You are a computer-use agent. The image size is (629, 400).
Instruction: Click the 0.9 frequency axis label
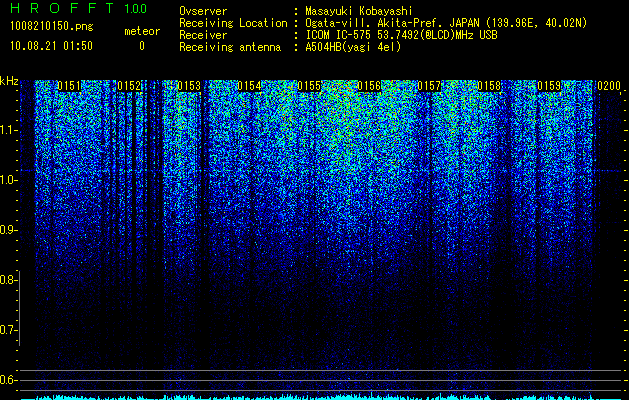click(x=7, y=230)
